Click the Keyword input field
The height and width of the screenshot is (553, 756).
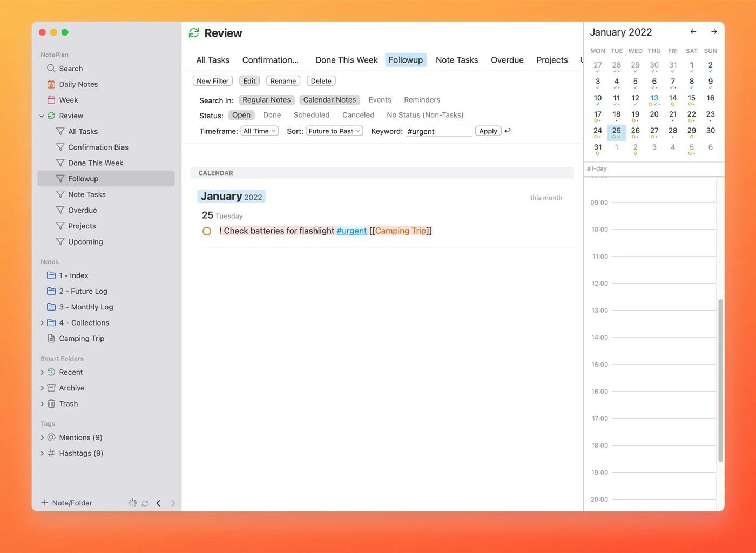438,131
